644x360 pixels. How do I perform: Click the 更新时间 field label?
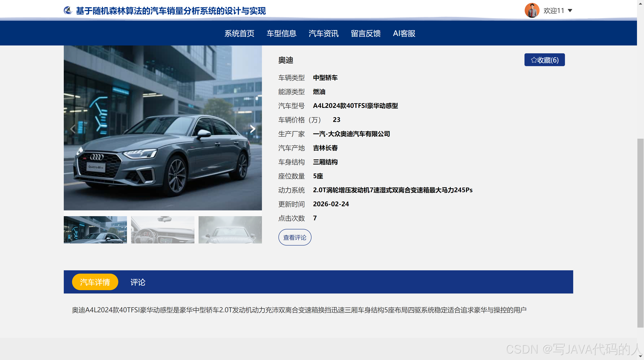[291, 204]
